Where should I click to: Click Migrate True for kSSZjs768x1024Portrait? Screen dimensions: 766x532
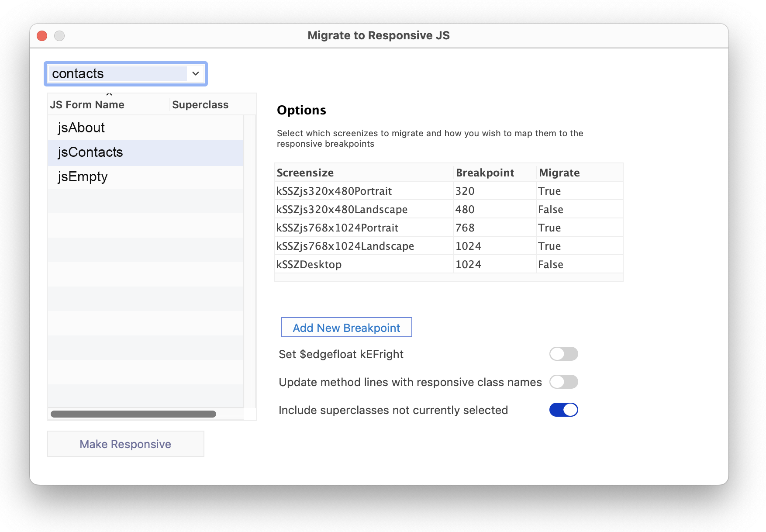[580, 228]
